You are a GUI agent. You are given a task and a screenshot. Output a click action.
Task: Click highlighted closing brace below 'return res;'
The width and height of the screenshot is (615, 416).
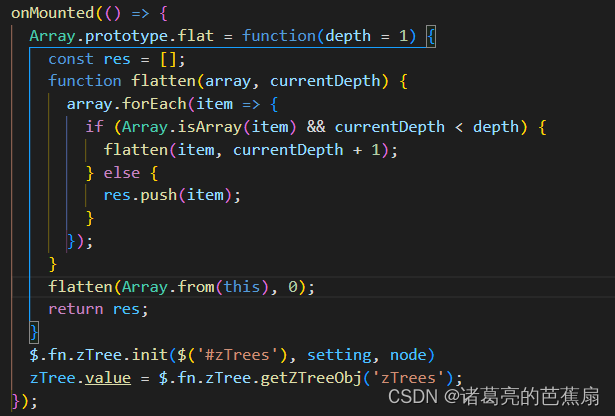click(x=34, y=332)
